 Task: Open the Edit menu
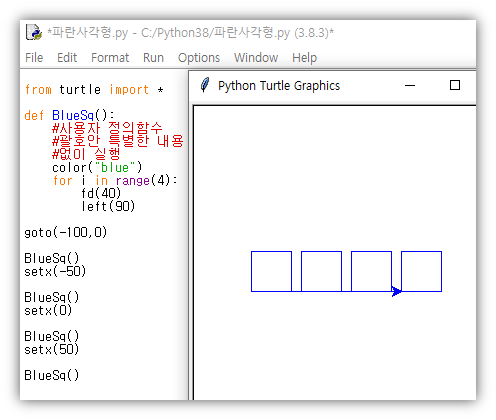point(67,58)
